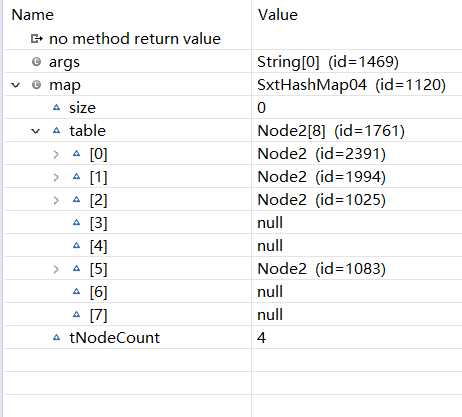
Task: Expand table element [5]
Action: pyautogui.click(x=56, y=269)
